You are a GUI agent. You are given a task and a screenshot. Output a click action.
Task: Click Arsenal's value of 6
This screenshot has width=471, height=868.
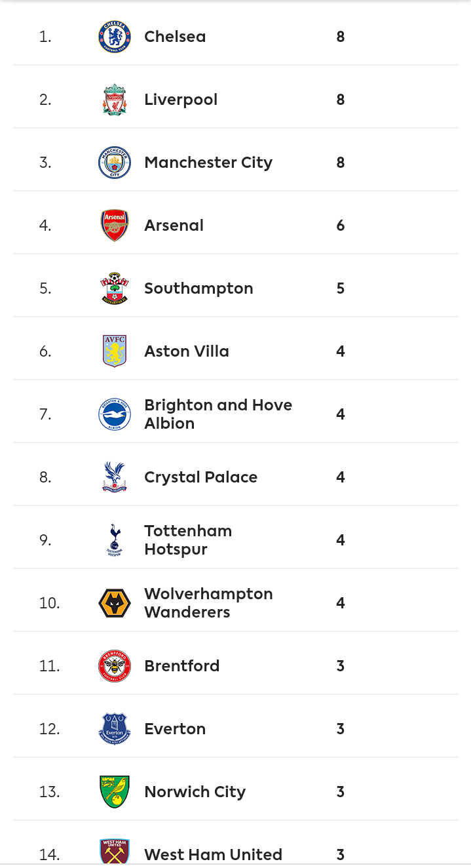[x=341, y=226]
